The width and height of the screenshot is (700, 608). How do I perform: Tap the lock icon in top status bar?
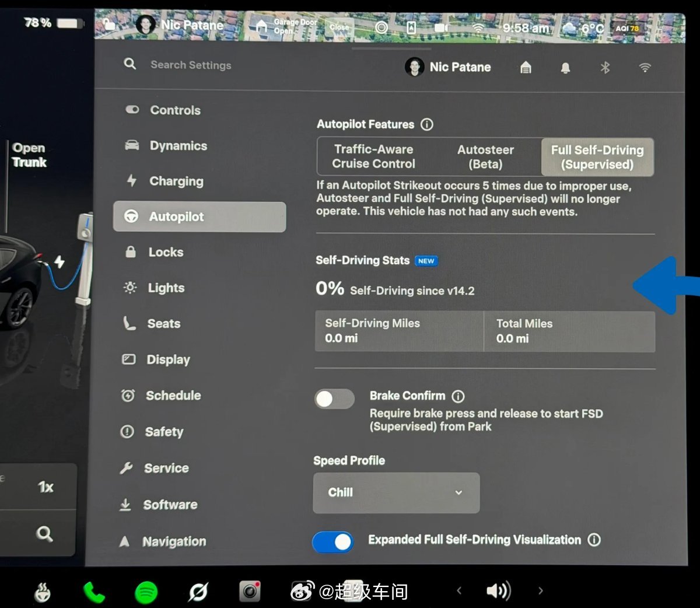coord(109,25)
